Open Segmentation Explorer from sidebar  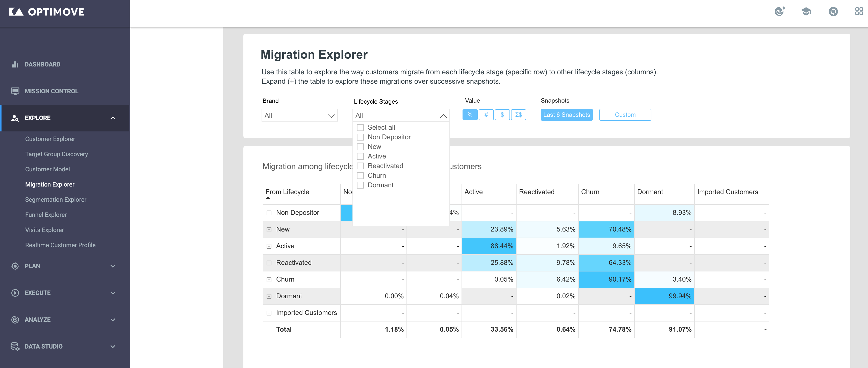pyautogui.click(x=56, y=199)
